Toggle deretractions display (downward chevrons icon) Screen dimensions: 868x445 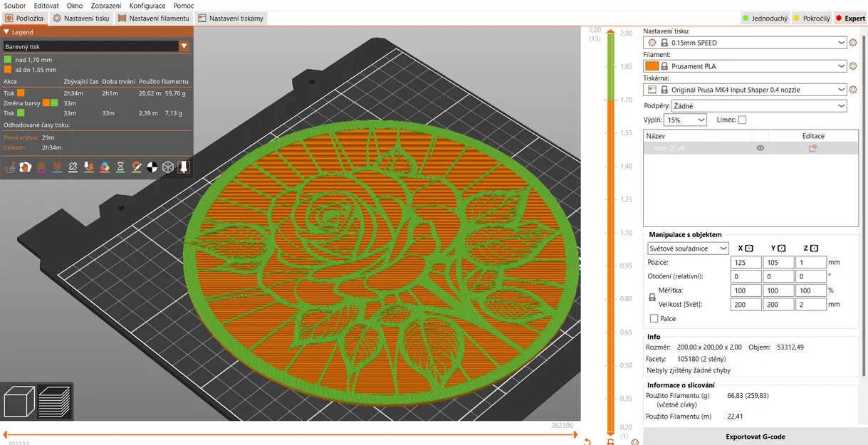point(57,167)
